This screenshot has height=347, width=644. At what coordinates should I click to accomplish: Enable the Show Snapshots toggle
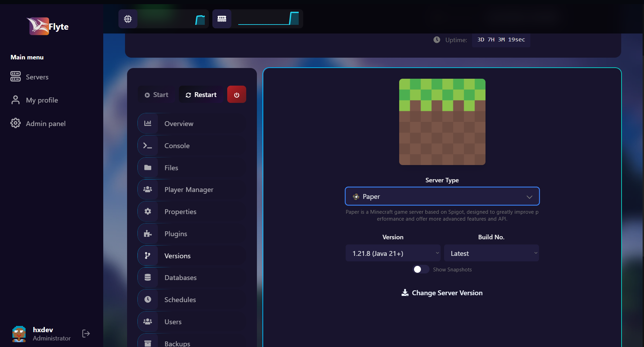421,269
